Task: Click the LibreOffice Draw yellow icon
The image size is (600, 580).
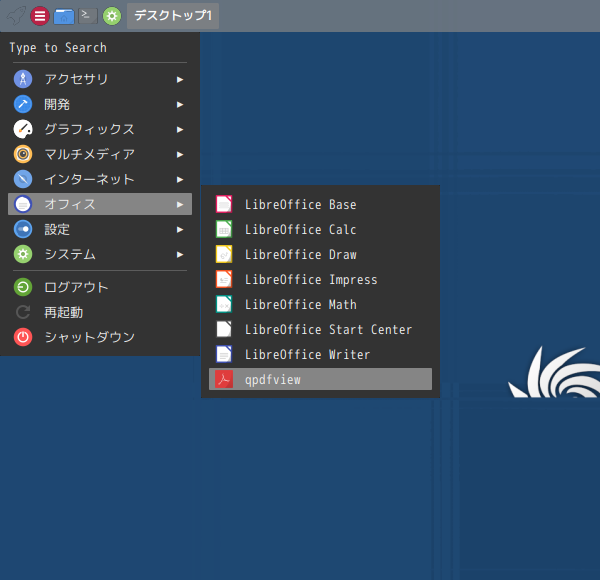Action: click(224, 254)
